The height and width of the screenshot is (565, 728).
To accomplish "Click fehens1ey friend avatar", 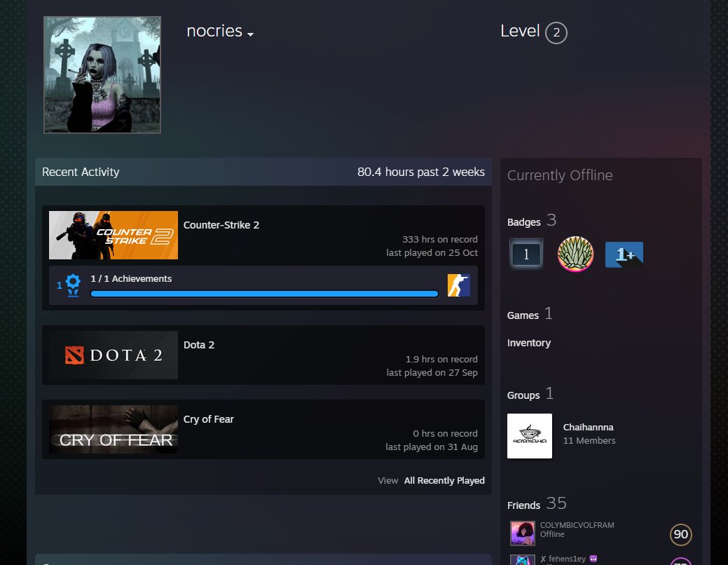I will [522, 560].
